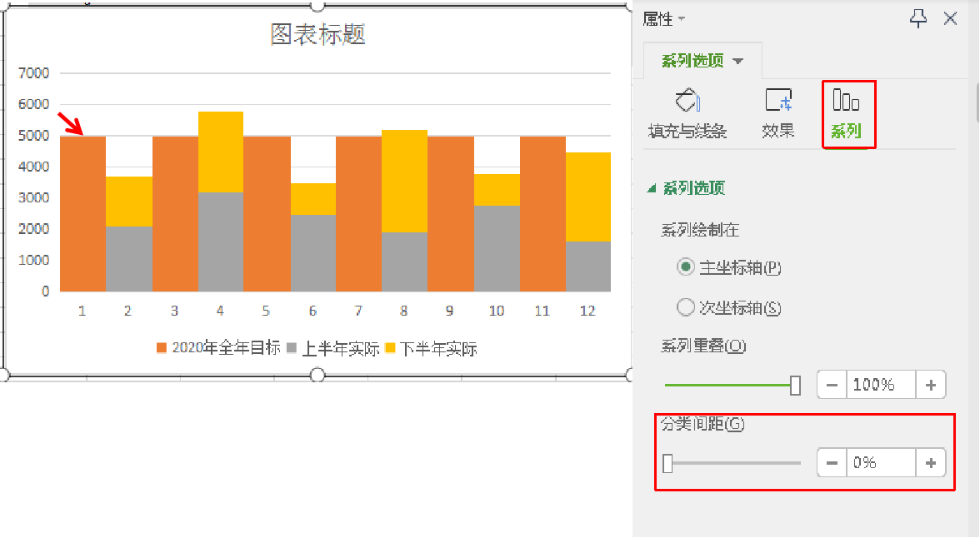Screen dimensions: 980x538
Task: Increase 系列重叠 with plus button
Action: [x=931, y=385]
